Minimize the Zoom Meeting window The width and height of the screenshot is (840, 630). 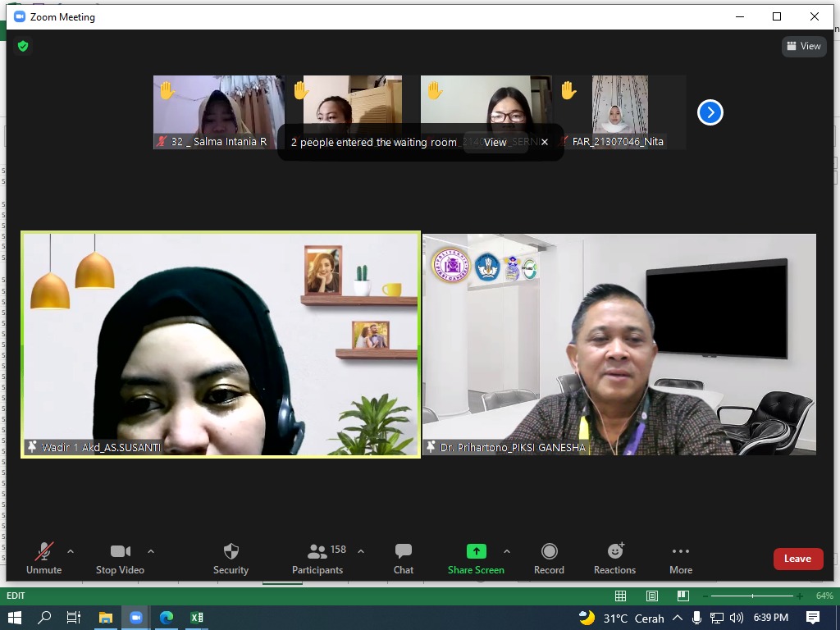pos(740,16)
